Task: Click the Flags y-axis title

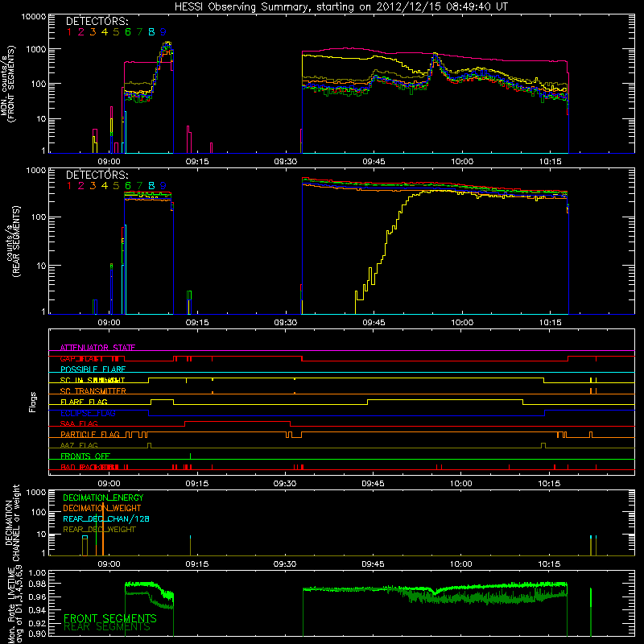Action: [x=33, y=402]
